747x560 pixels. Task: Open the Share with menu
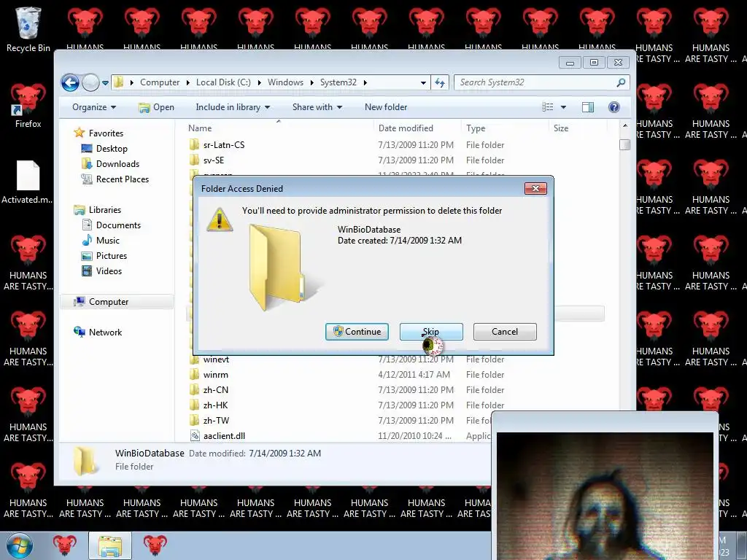coord(317,107)
